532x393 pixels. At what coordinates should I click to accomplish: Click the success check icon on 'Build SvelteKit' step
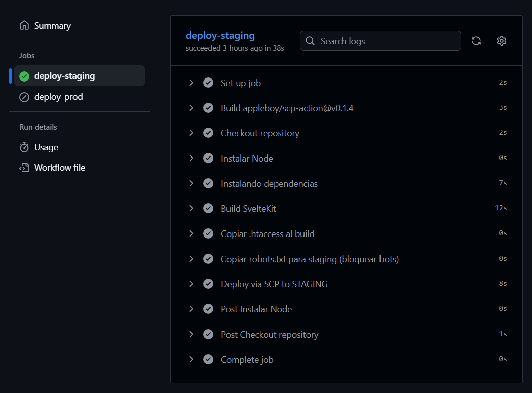pyautogui.click(x=208, y=208)
